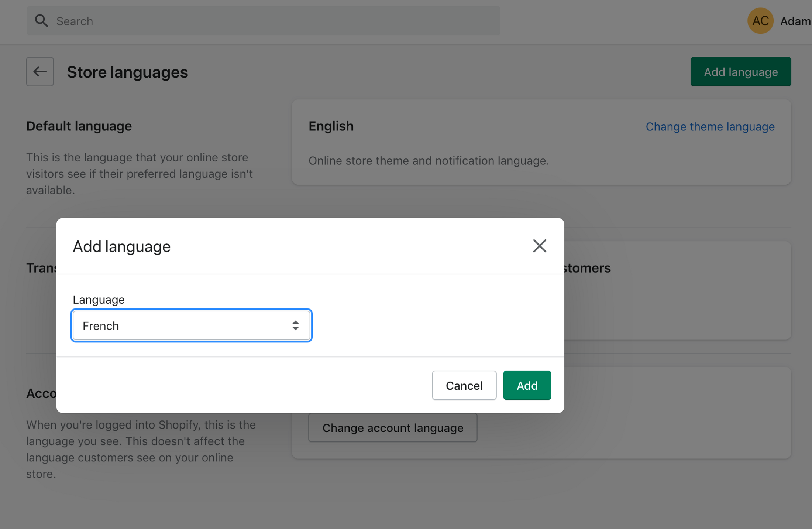Open the AC user avatar
Viewport: 812px width, 529px height.
coord(760,21)
